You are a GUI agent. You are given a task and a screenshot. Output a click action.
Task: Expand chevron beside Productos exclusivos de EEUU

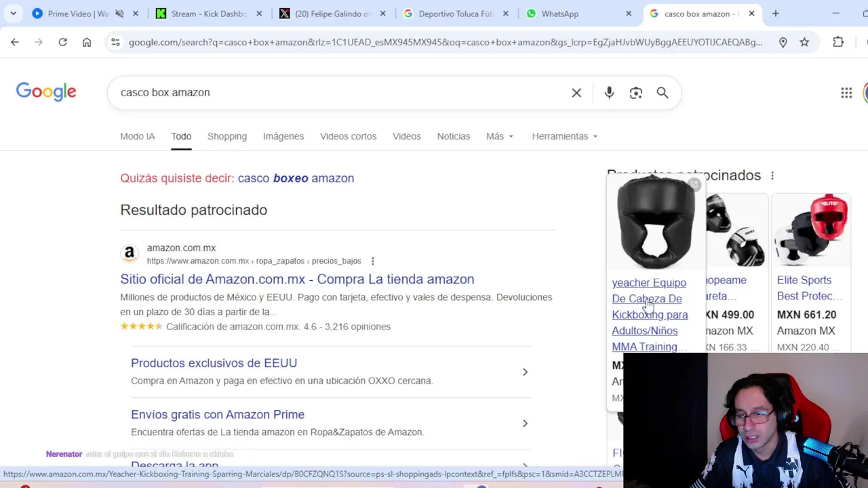tap(525, 372)
